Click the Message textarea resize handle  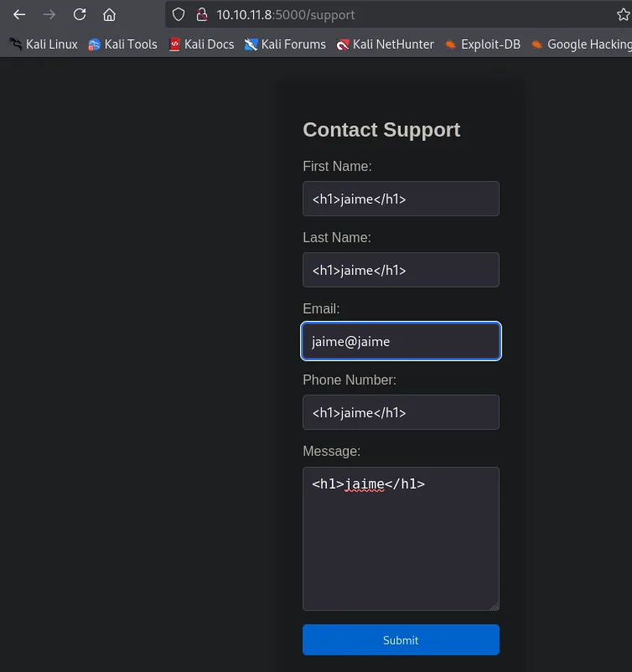495,606
